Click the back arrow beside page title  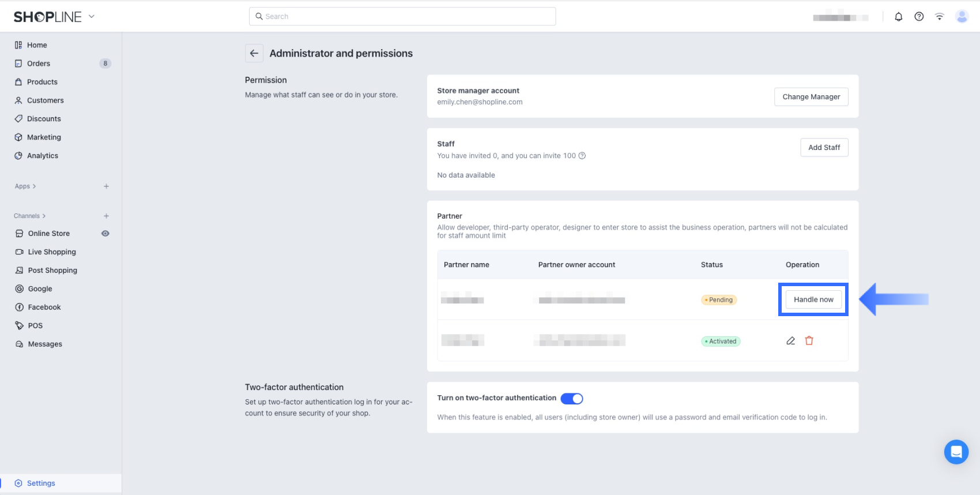(254, 53)
